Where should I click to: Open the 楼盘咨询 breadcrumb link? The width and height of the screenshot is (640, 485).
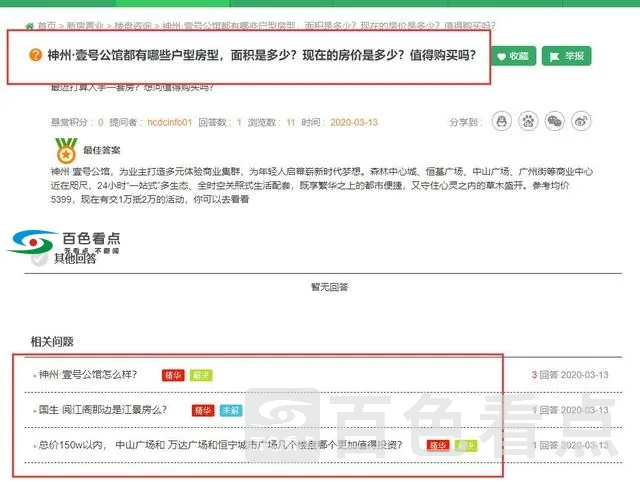click(133, 26)
